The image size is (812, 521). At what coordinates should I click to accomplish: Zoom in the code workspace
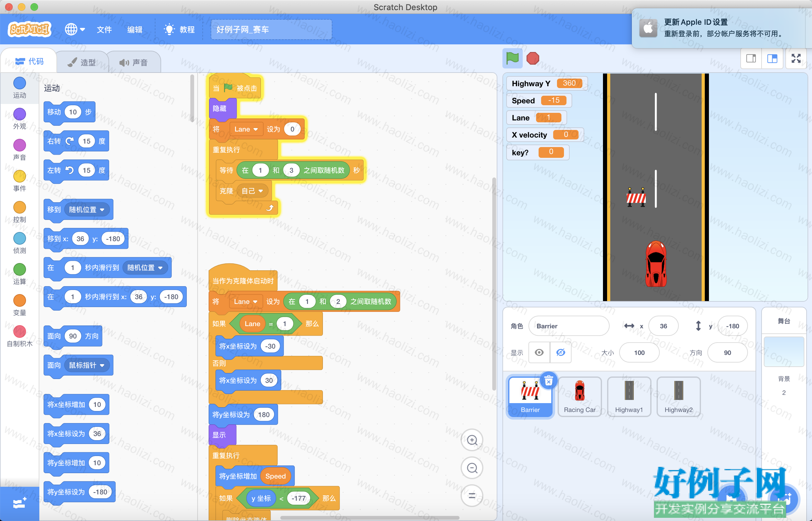click(472, 440)
